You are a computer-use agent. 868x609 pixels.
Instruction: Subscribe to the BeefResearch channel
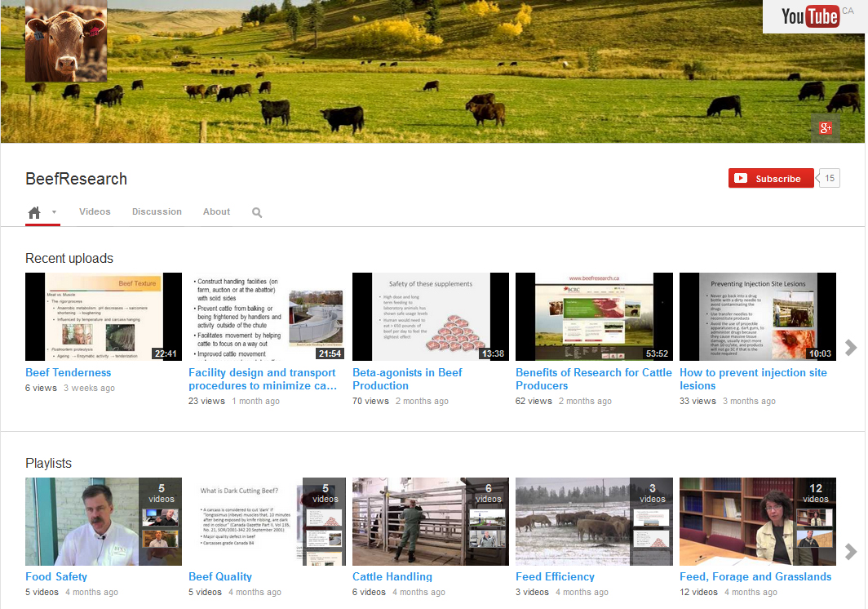(x=771, y=177)
